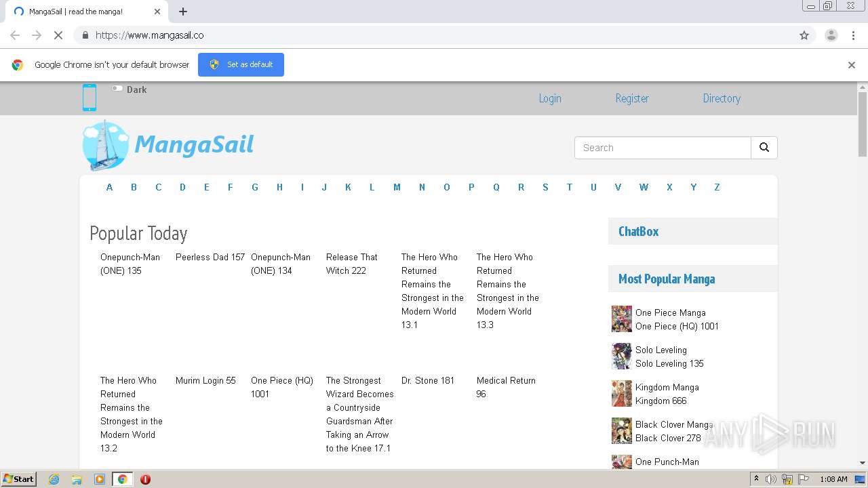Click the page scrollbar up arrow

[x=863, y=87]
